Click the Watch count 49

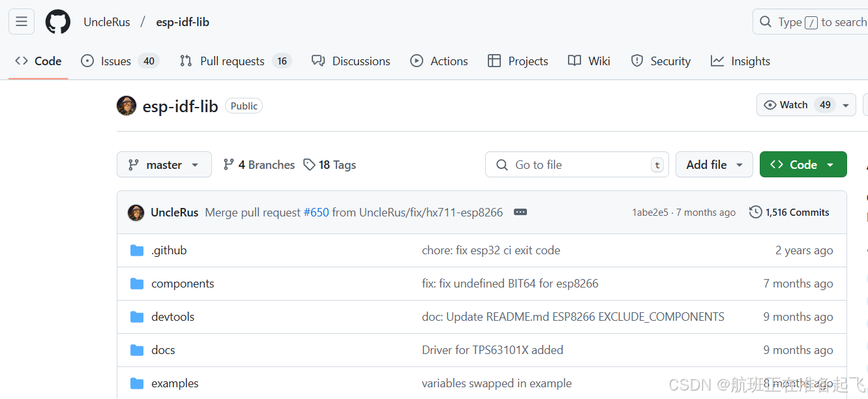(x=825, y=105)
